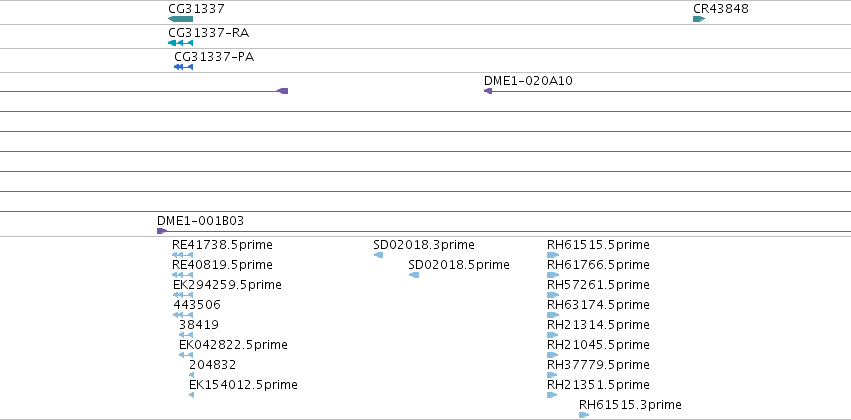Click the CG31337 gene glyph
The image size is (851, 420).
[x=181, y=19]
